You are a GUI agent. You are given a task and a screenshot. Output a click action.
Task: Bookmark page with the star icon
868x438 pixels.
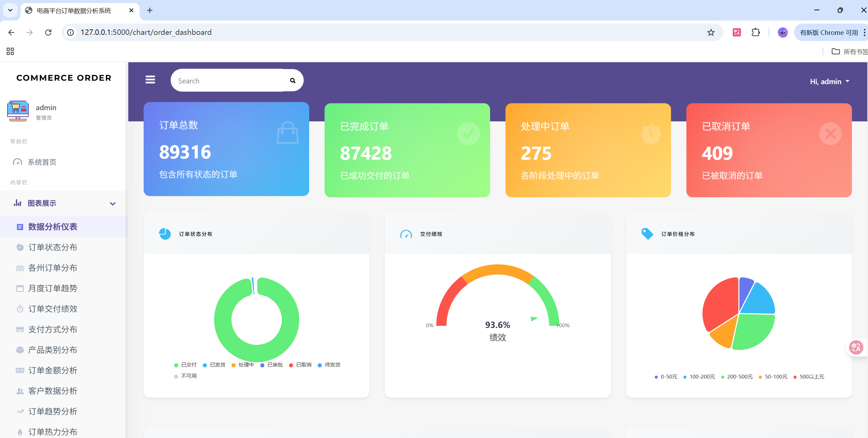coord(711,32)
